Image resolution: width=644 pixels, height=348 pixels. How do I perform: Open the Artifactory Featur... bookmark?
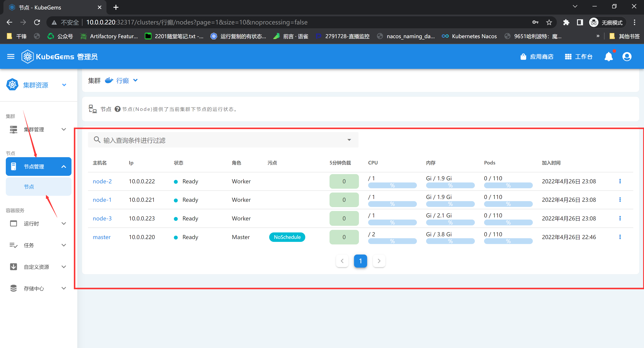pyautogui.click(x=109, y=36)
